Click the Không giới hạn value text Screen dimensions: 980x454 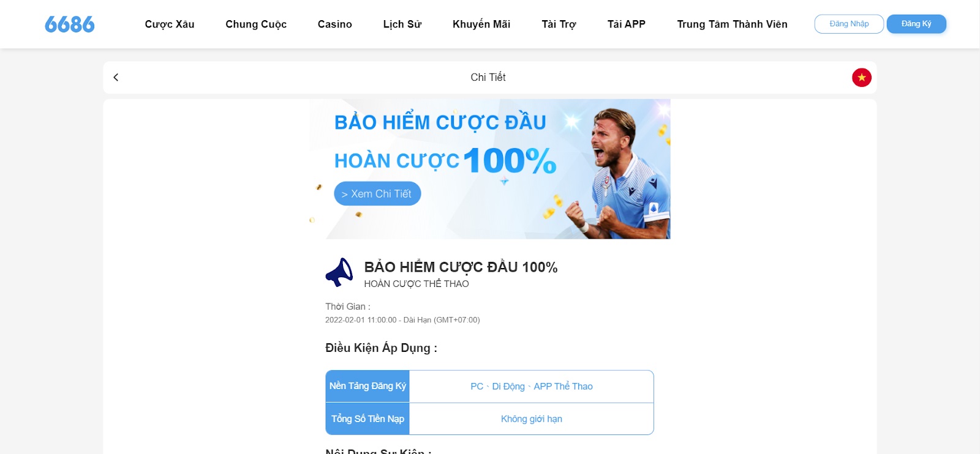[532, 419]
